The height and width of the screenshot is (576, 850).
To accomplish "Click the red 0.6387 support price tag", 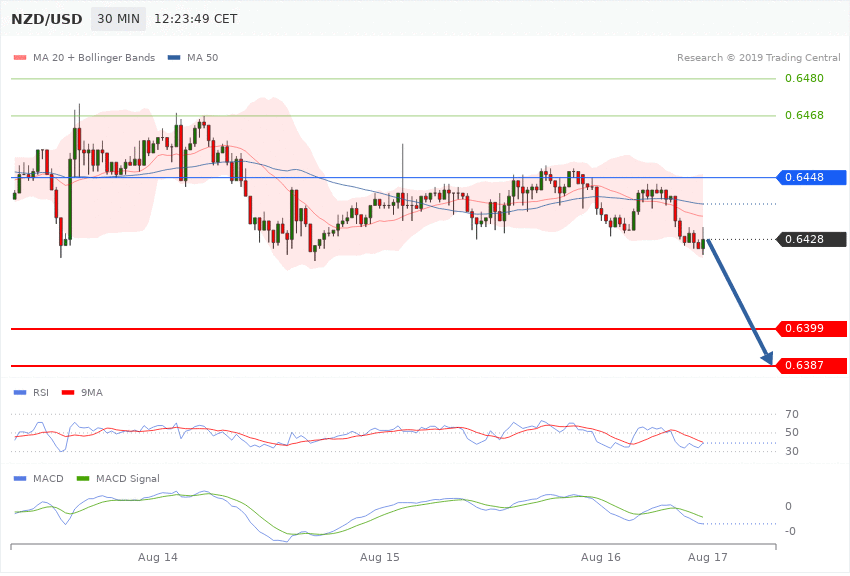I will [x=811, y=365].
